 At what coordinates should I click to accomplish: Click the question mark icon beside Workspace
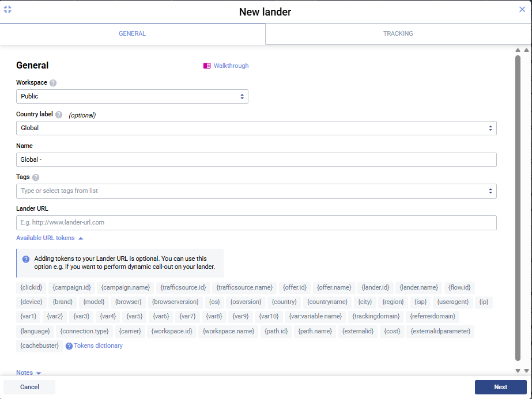[x=52, y=82]
